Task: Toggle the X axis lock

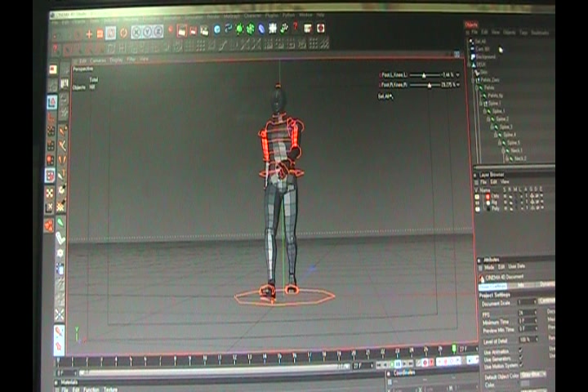Action: coord(136,33)
